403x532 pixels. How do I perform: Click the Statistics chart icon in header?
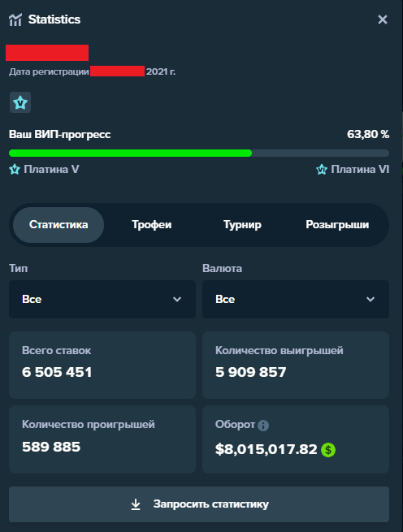pyautogui.click(x=15, y=19)
